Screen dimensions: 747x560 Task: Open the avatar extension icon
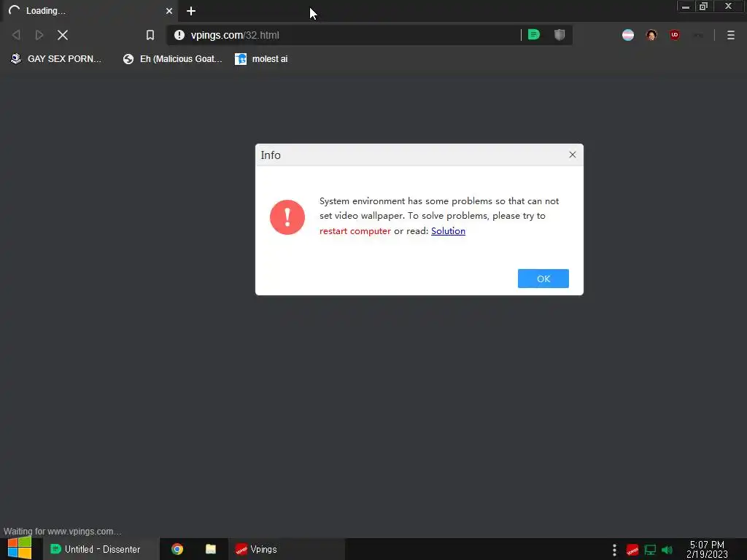coord(651,35)
